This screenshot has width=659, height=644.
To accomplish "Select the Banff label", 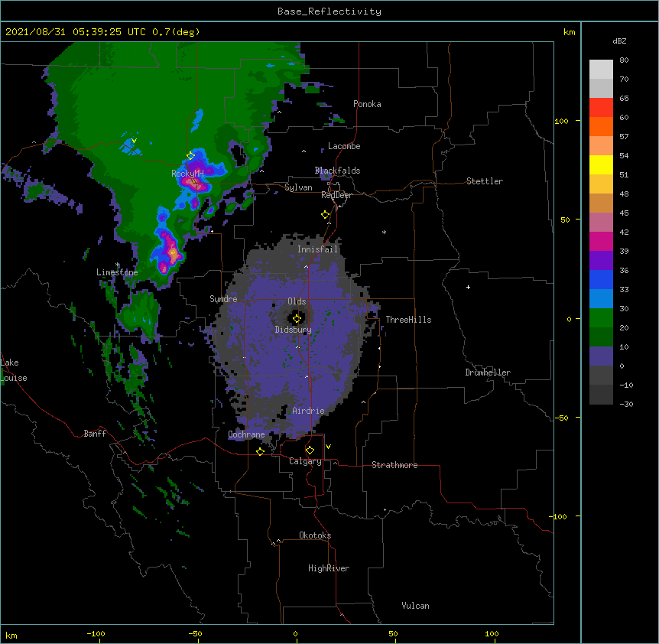I will 95,434.
